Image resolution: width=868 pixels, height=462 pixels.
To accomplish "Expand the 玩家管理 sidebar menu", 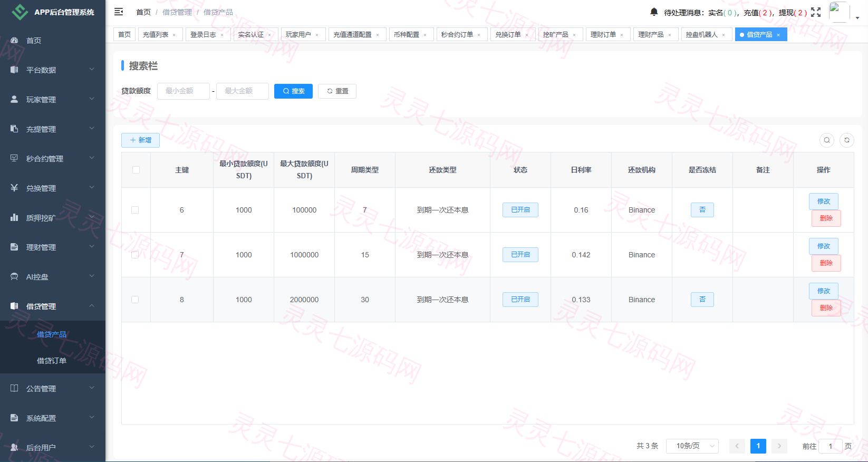I will tap(53, 99).
